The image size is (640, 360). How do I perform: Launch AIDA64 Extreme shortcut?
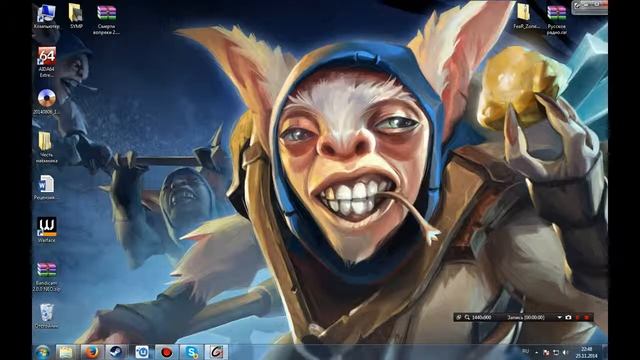pos(47,62)
